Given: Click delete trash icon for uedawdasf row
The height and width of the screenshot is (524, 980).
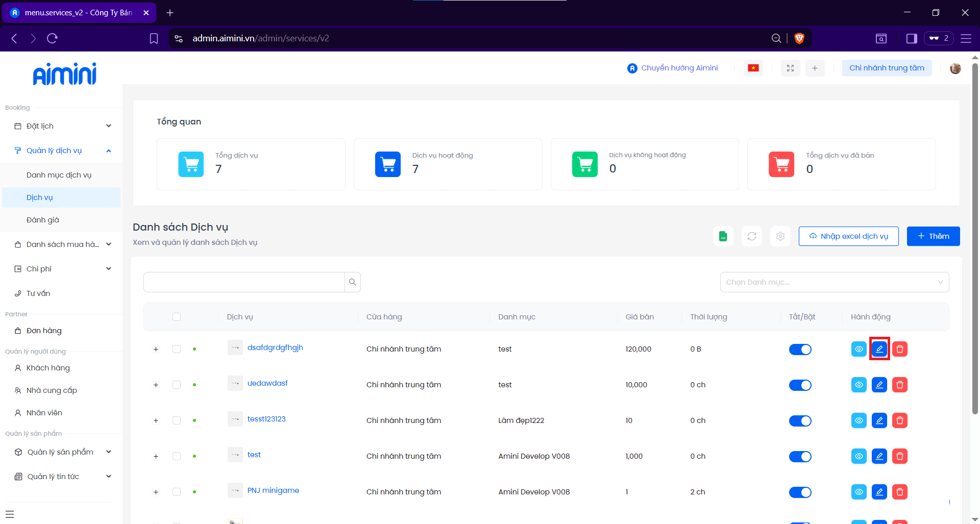Looking at the screenshot, I should pos(899,385).
